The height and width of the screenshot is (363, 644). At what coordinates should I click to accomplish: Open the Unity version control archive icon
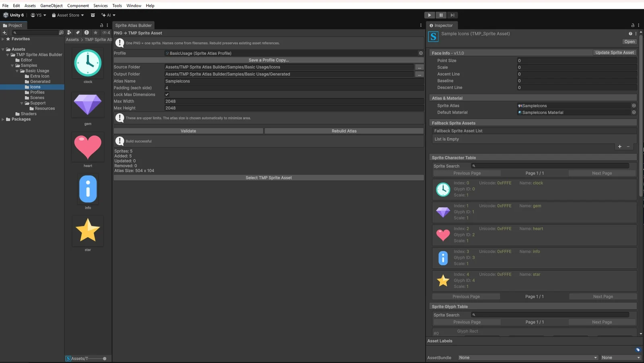pos(93,15)
